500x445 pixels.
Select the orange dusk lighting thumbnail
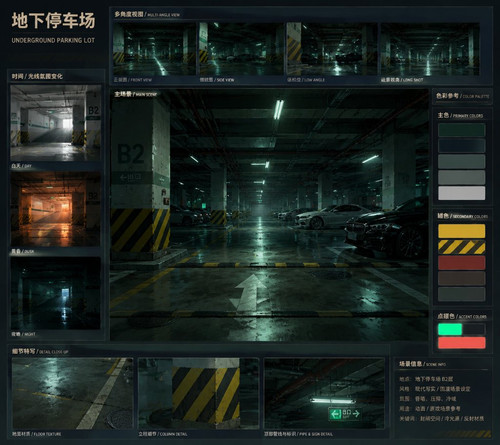[x=56, y=209]
